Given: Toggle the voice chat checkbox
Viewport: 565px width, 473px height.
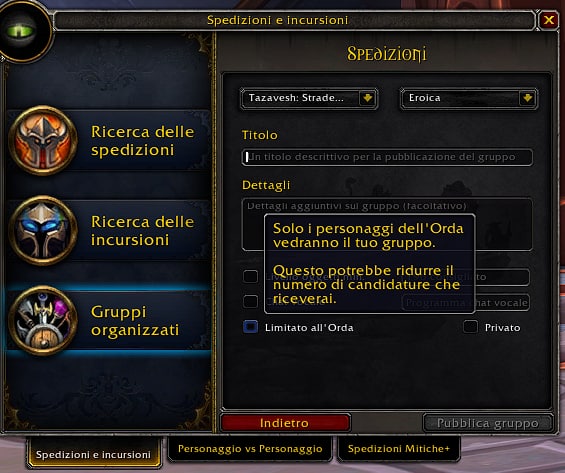Looking at the screenshot, I should click(x=250, y=301).
